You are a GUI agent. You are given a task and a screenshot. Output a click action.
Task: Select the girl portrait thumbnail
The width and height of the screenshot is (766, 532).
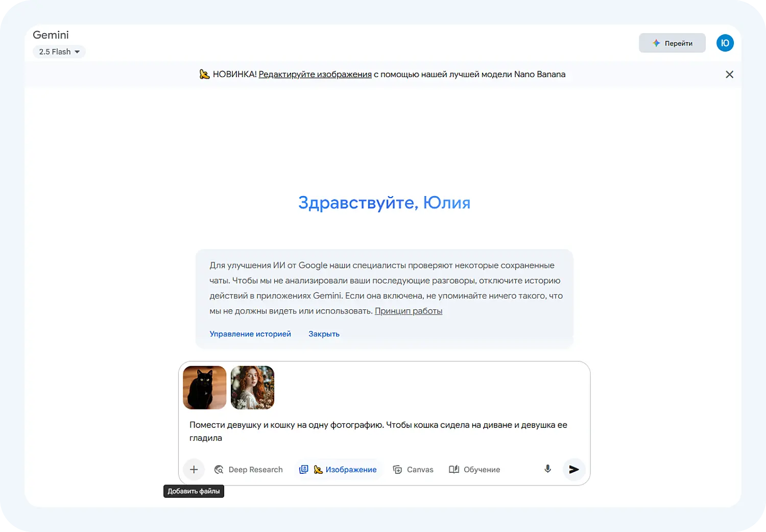252,388
